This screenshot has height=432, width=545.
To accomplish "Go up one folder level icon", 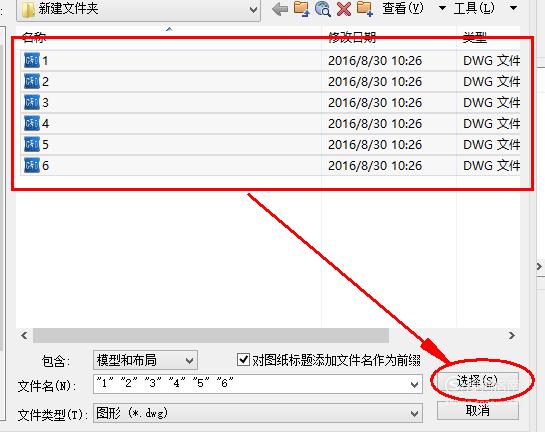I will pos(301,9).
